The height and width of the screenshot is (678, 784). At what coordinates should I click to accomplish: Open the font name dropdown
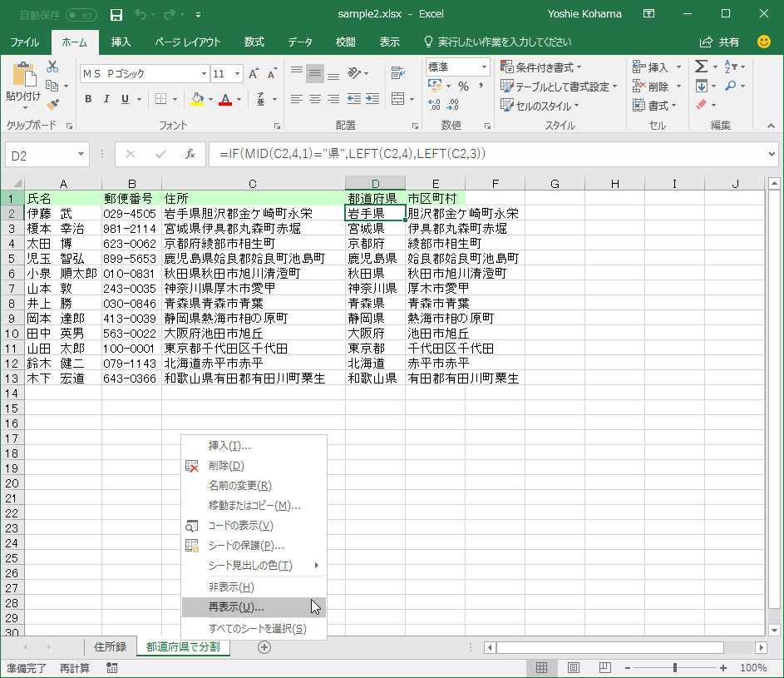204,74
